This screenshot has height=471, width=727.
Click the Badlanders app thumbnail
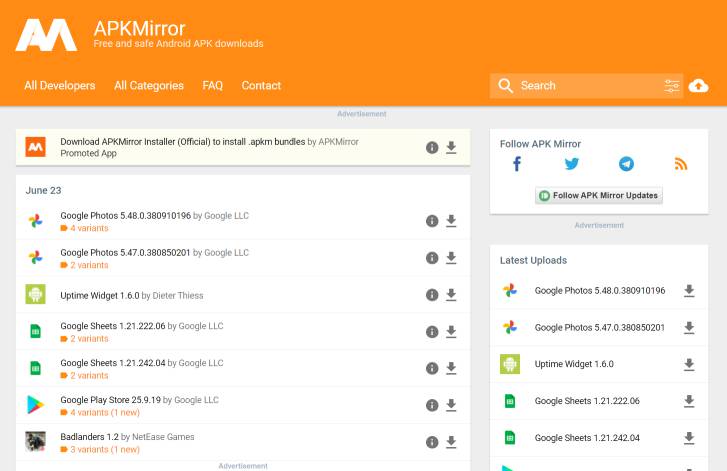(35, 441)
